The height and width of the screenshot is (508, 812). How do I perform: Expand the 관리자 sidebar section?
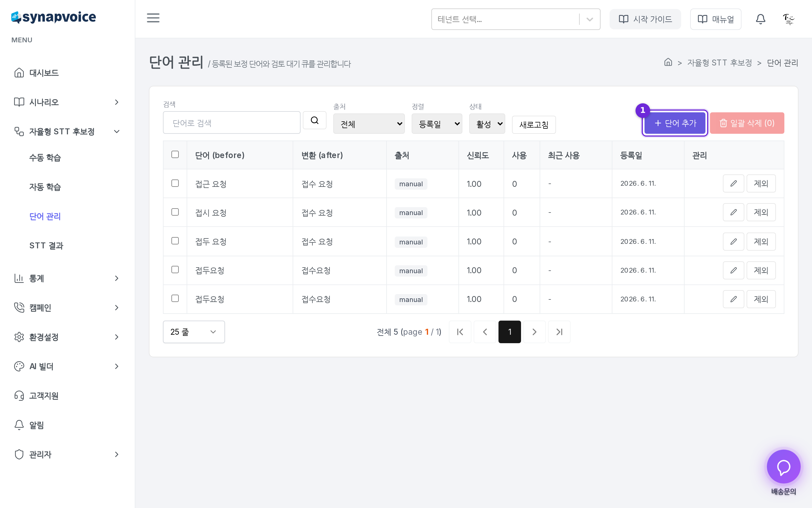click(x=67, y=455)
